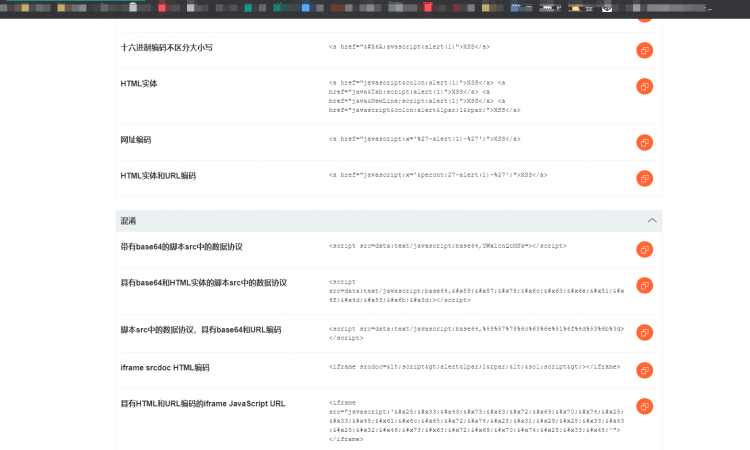This screenshot has width=750, height=450.
Task: Copy the 网址编码 payload
Action: click(644, 143)
